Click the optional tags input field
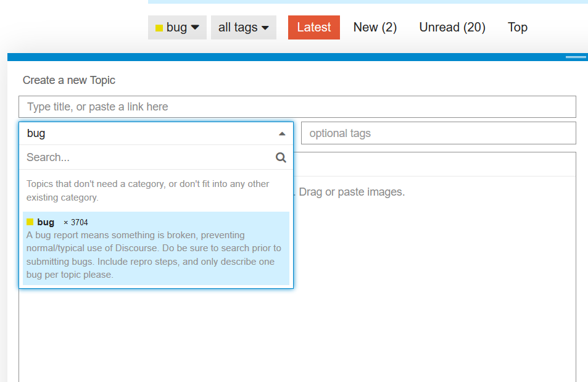 coord(438,133)
